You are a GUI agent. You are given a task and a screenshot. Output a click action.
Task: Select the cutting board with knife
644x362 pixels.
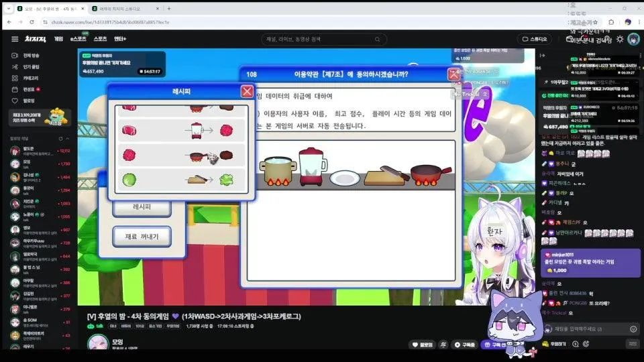coord(386,176)
